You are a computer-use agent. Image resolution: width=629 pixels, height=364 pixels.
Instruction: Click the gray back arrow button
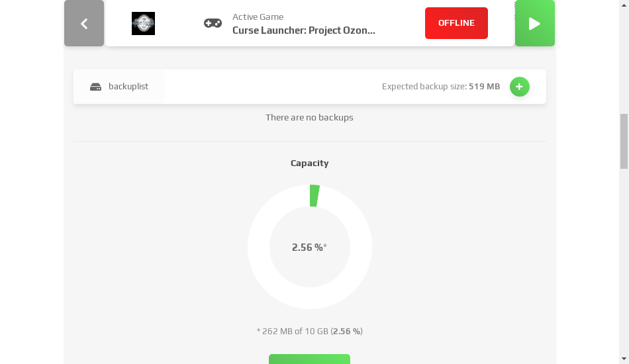click(x=84, y=23)
